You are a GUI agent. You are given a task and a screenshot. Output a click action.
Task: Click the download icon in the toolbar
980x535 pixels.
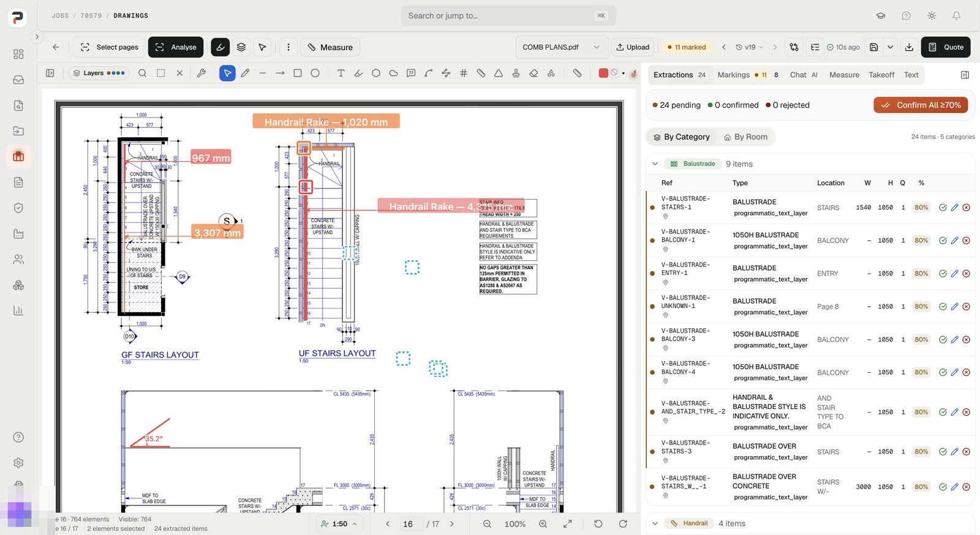coord(909,47)
